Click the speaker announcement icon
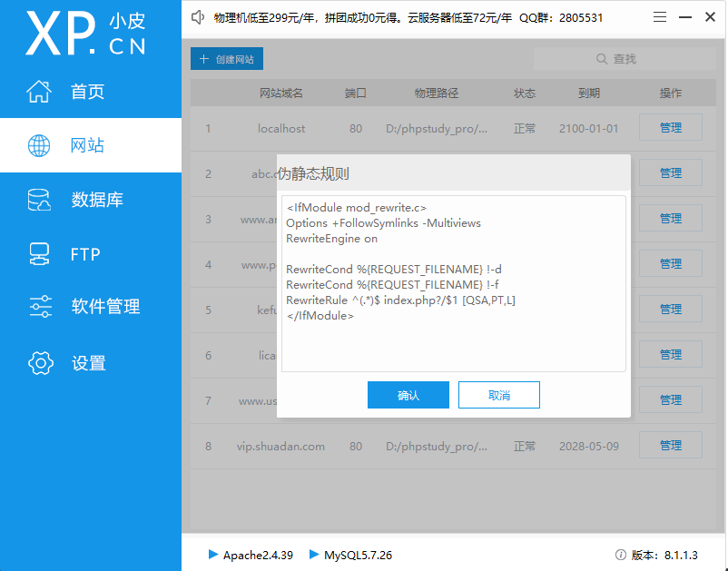This screenshot has height=571, width=728. (198, 17)
